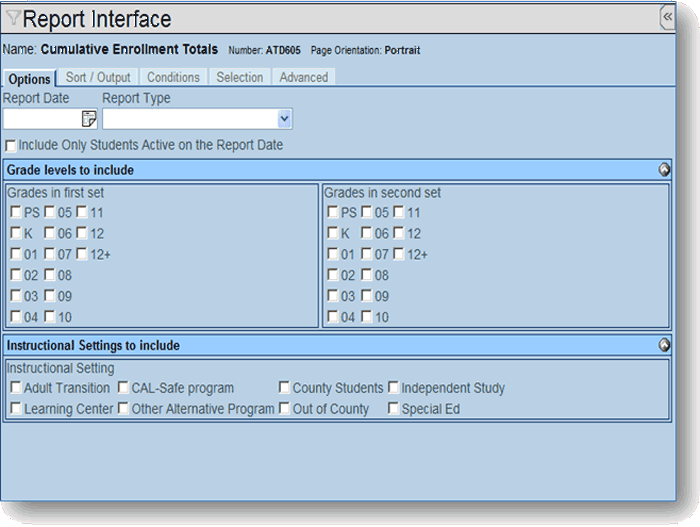Enable the Adult Transition instructional setting

[x=16, y=387]
